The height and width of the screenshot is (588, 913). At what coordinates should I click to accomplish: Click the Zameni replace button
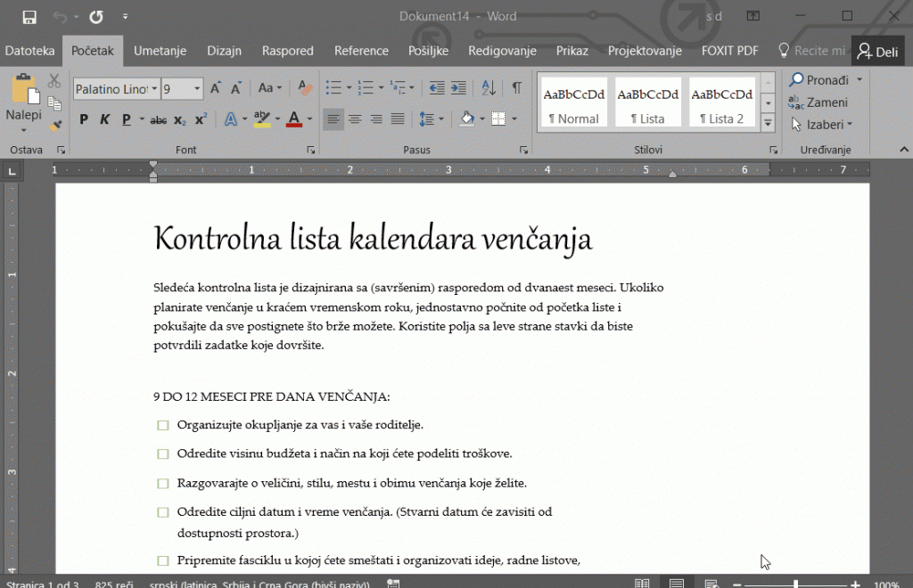(x=818, y=102)
